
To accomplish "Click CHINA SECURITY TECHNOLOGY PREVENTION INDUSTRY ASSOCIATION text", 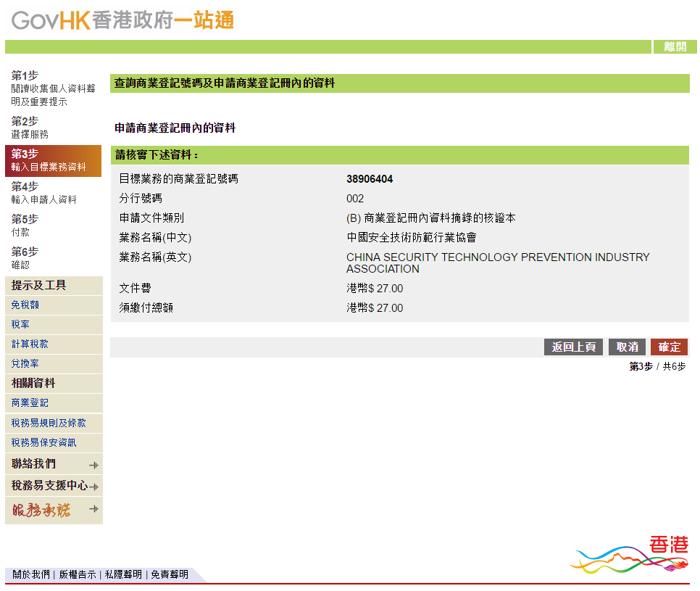I will click(498, 263).
